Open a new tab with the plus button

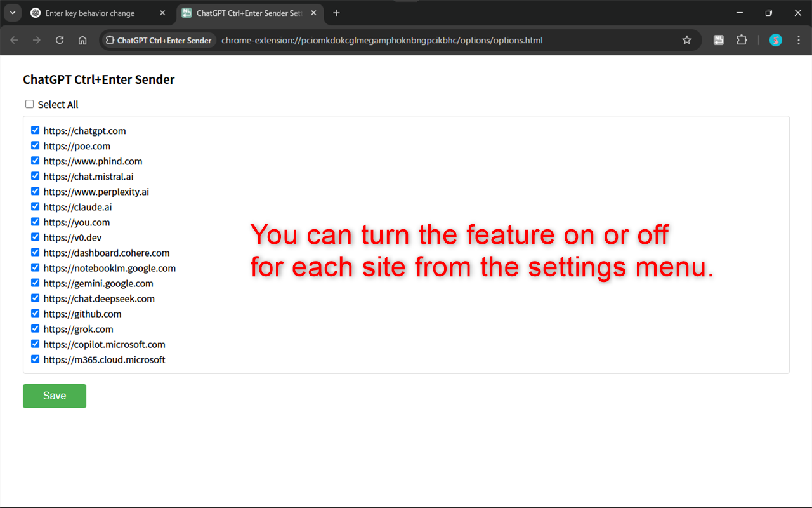point(336,13)
